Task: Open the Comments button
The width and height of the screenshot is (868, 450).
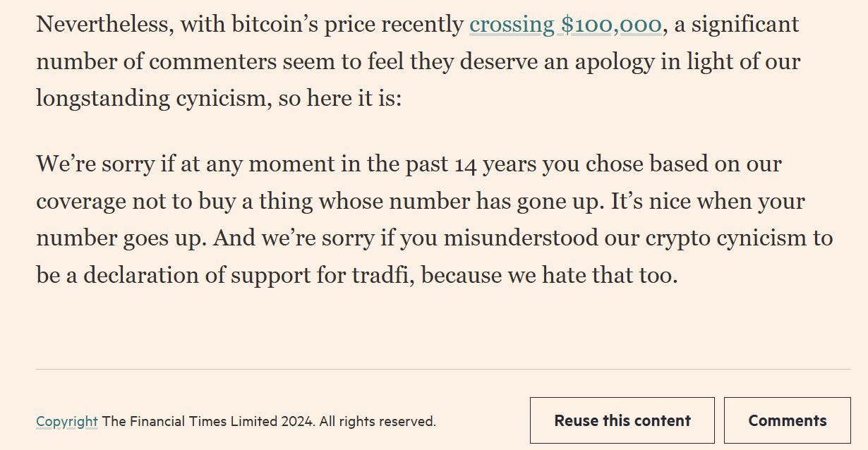Action: [x=787, y=421]
